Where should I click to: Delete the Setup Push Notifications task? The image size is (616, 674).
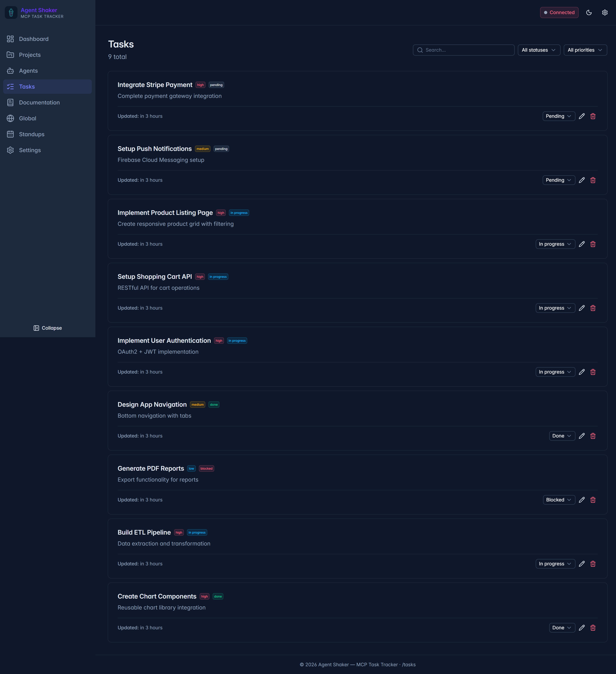coord(593,180)
